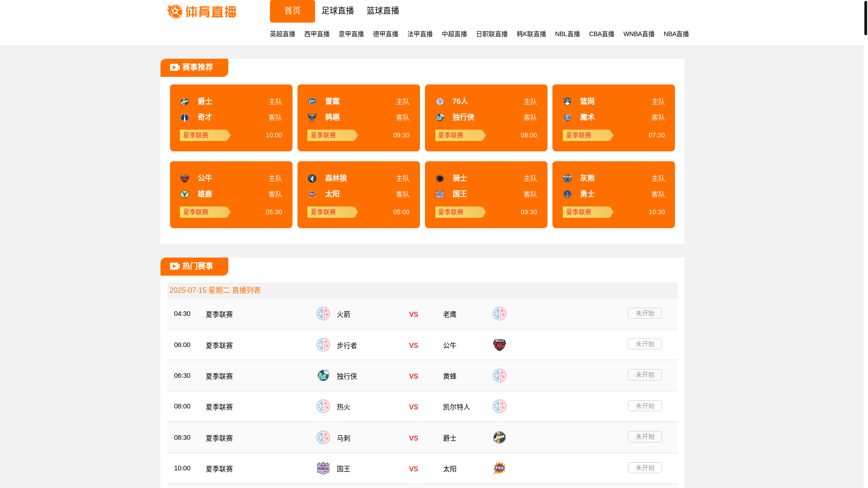868x488 pixels.
Task: Click 魔术 team logo in recommended card
Action: tap(567, 117)
